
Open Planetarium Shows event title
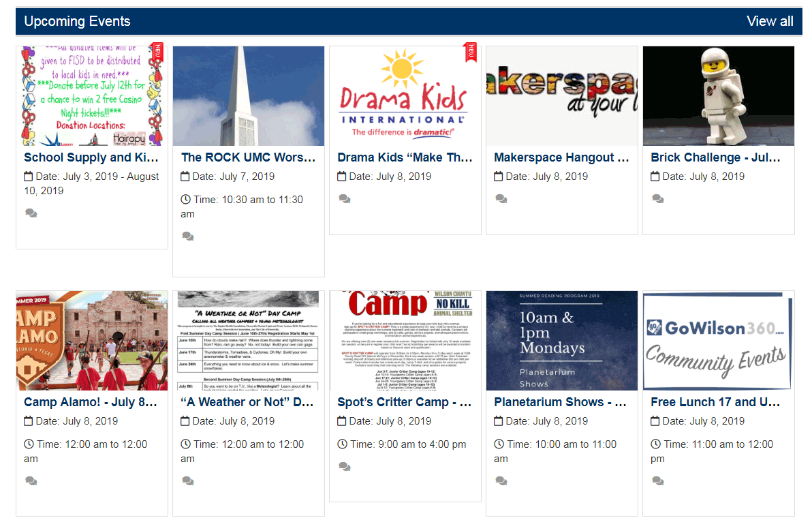point(561,402)
